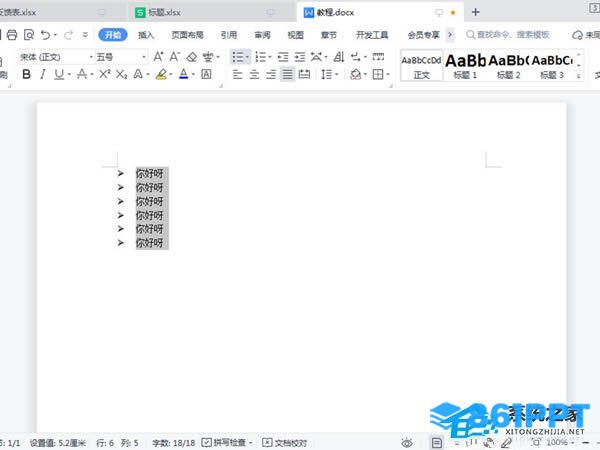600x450 pixels.
Task: Click the clear formatting eraser icon
Action: (x=192, y=57)
